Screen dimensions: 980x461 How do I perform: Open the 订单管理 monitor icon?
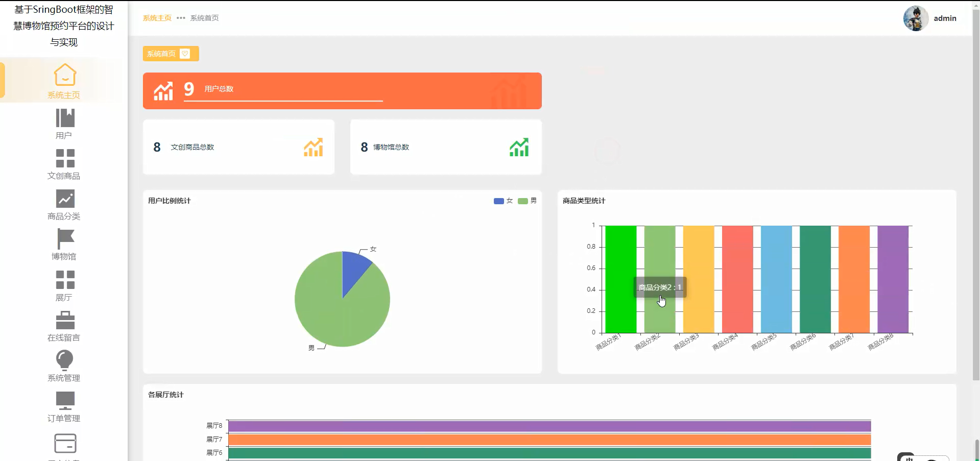point(65,401)
